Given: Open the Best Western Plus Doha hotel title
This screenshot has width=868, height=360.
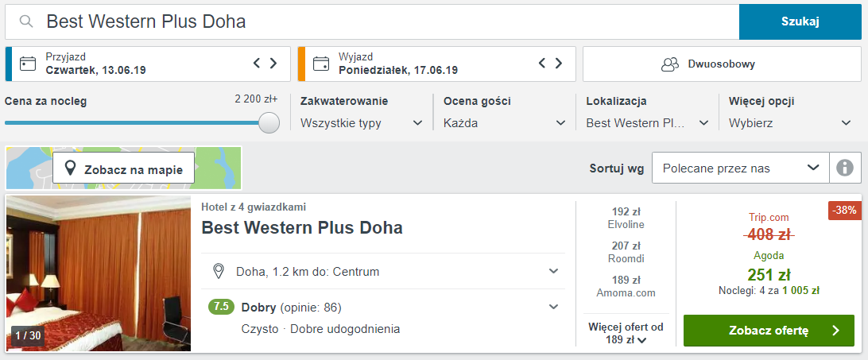Looking at the screenshot, I should click(302, 227).
